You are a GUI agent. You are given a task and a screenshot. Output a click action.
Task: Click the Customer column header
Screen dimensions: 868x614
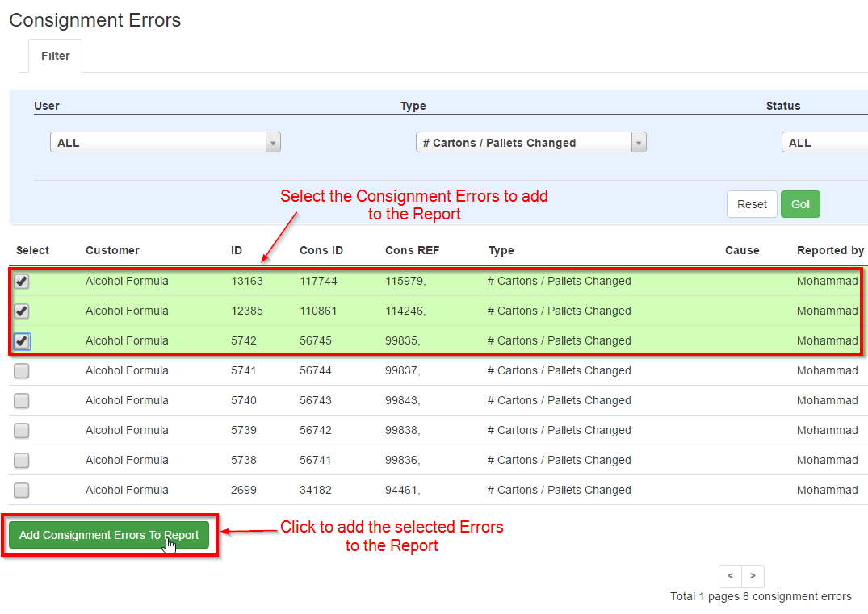[112, 250]
